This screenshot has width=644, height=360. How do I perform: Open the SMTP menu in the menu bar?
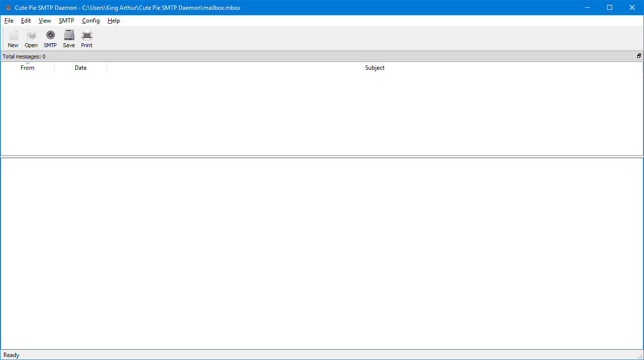coord(66,21)
